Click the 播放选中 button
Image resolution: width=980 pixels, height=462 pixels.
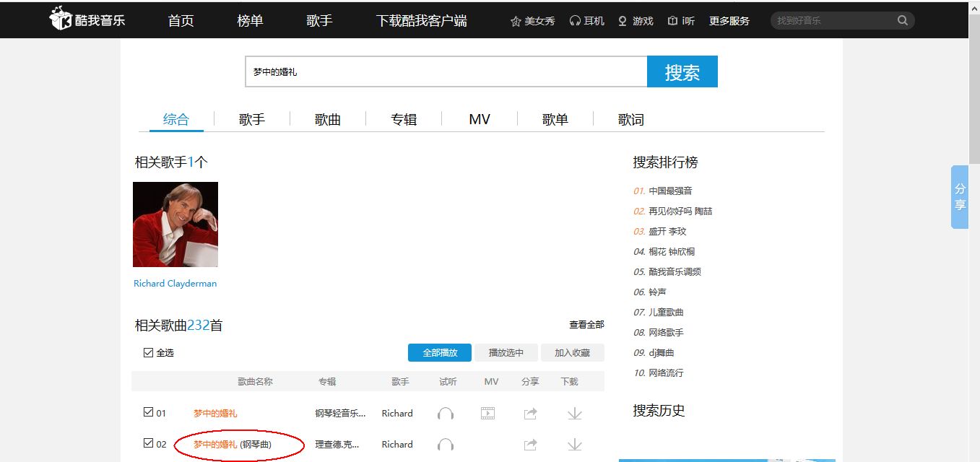tap(506, 352)
